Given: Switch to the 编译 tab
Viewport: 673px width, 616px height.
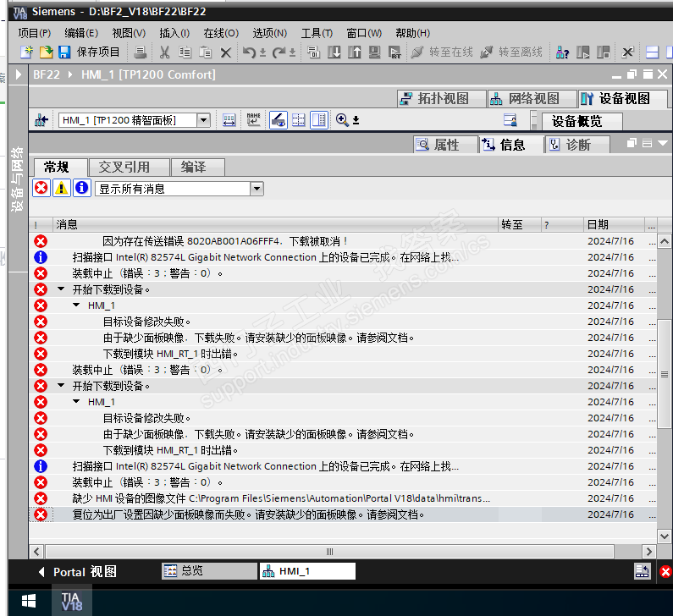Looking at the screenshot, I should click(197, 167).
